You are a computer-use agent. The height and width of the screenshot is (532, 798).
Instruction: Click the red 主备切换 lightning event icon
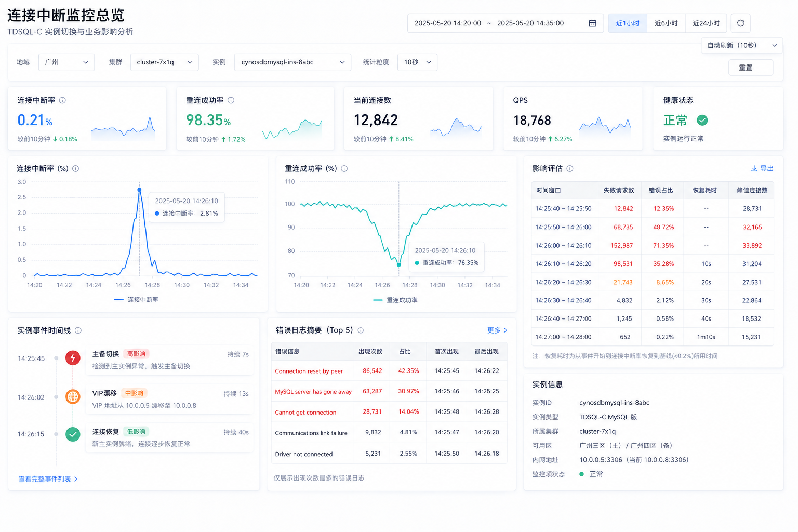click(x=73, y=357)
